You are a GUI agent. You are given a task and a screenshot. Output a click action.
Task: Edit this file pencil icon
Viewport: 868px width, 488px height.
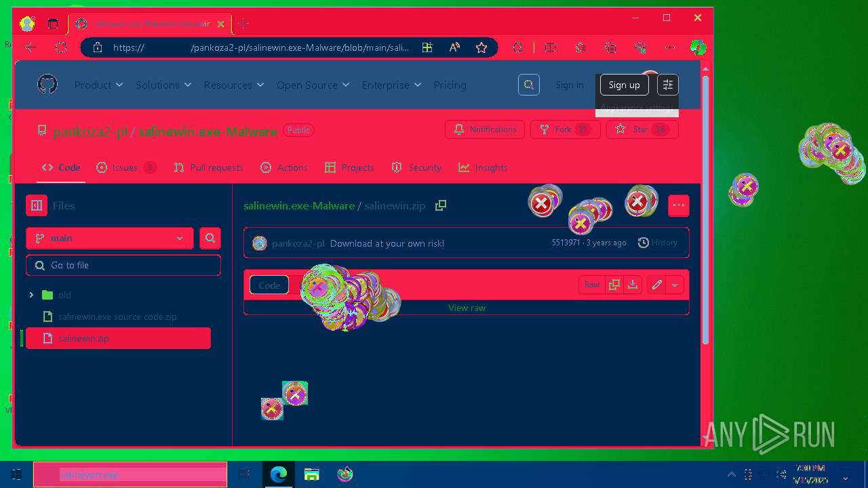tap(656, 285)
